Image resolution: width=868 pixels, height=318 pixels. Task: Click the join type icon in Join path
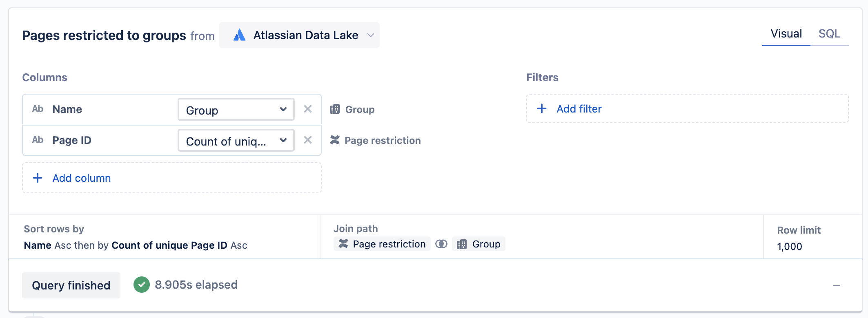point(441,244)
